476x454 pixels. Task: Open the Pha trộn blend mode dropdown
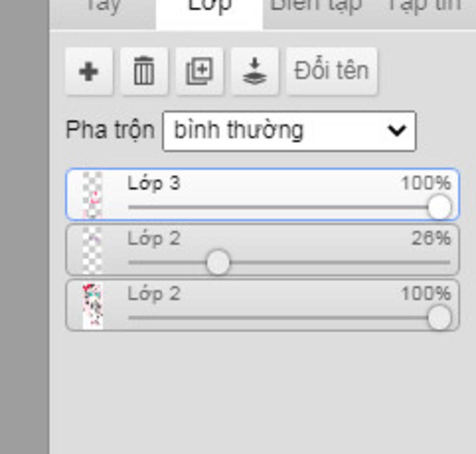click(x=289, y=131)
